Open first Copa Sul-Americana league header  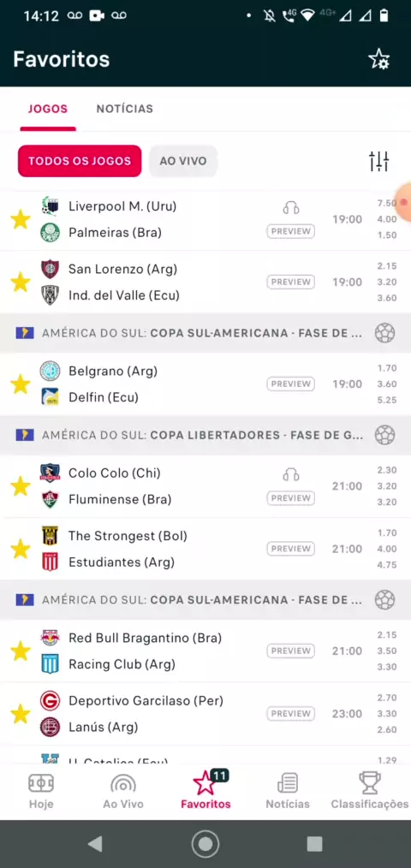[x=205, y=333]
